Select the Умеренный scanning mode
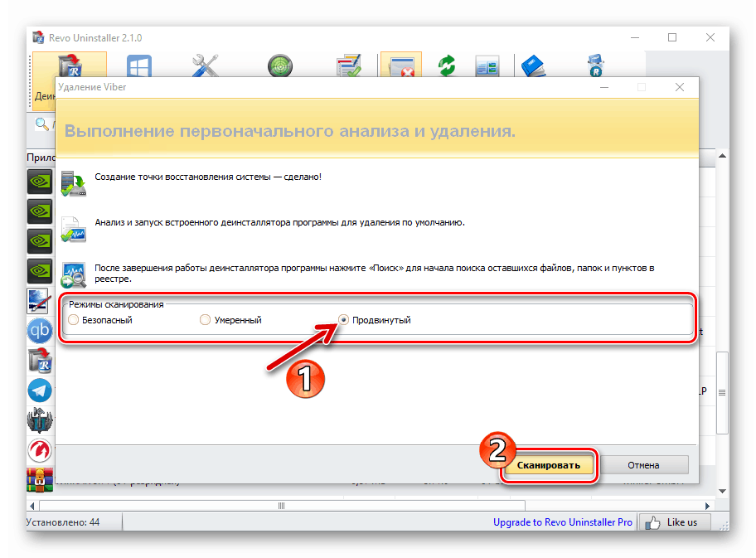 pyautogui.click(x=231, y=320)
